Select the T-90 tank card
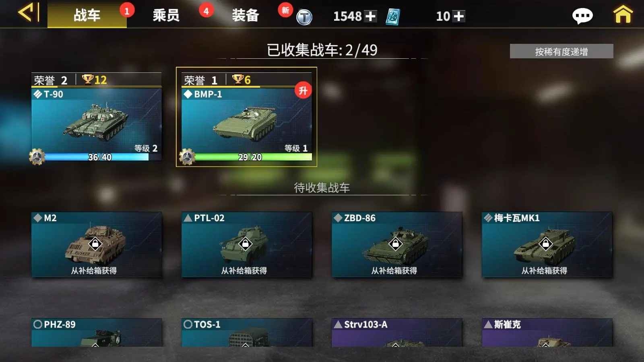 tap(97, 117)
